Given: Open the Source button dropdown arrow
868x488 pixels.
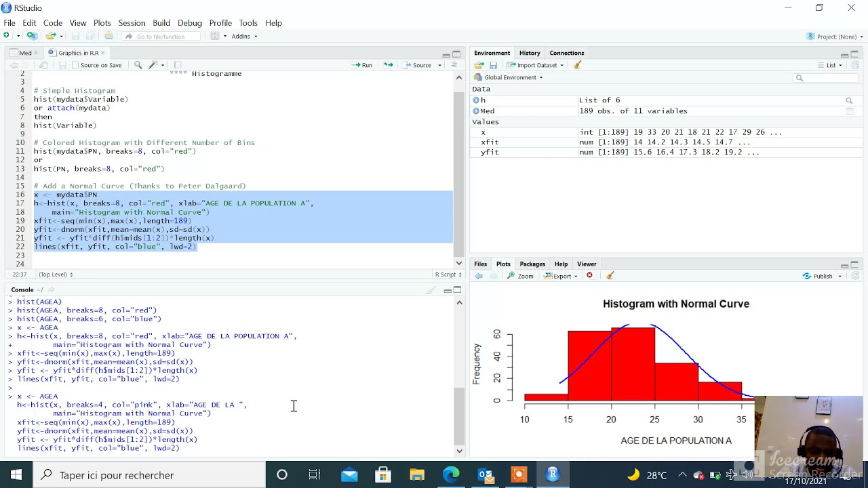Looking at the screenshot, I should (x=439, y=65).
